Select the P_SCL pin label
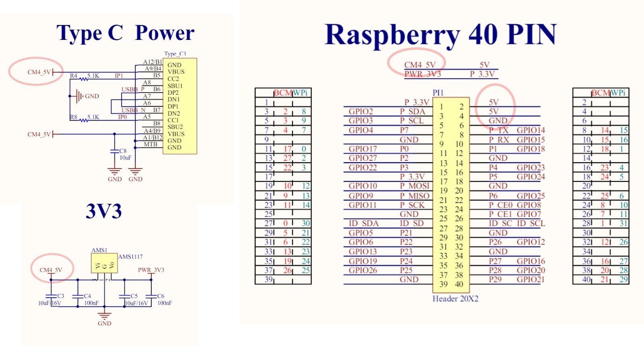Screen dimensions: 644x346 coord(412,120)
